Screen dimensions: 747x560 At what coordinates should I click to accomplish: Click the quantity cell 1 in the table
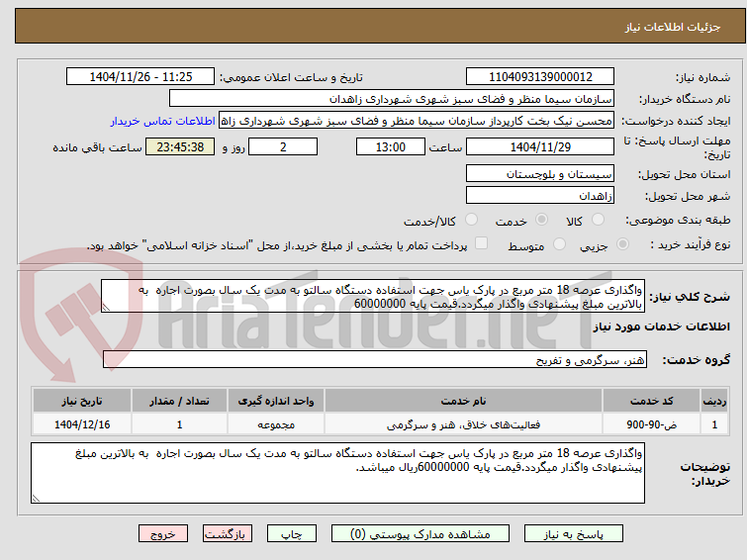tap(180, 424)
